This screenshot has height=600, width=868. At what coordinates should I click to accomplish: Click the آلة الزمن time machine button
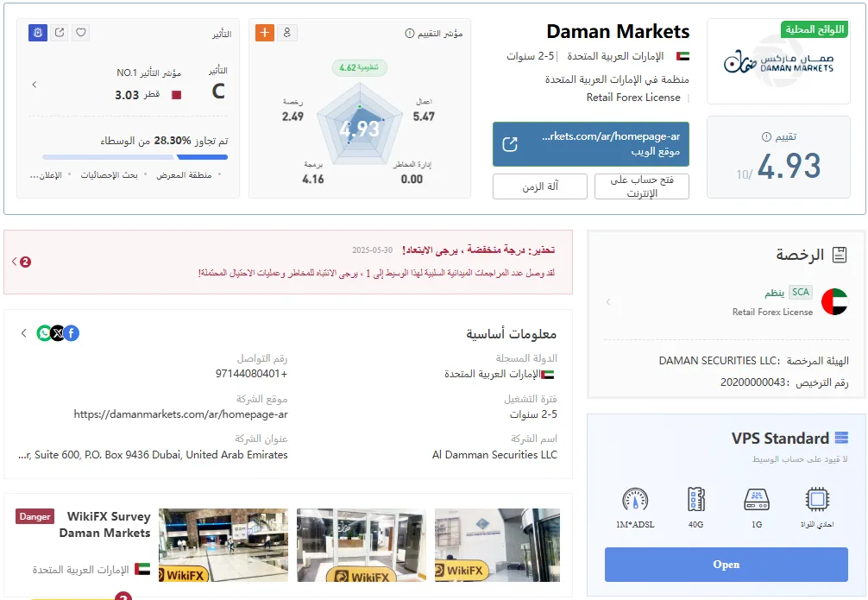coord(540,186)
